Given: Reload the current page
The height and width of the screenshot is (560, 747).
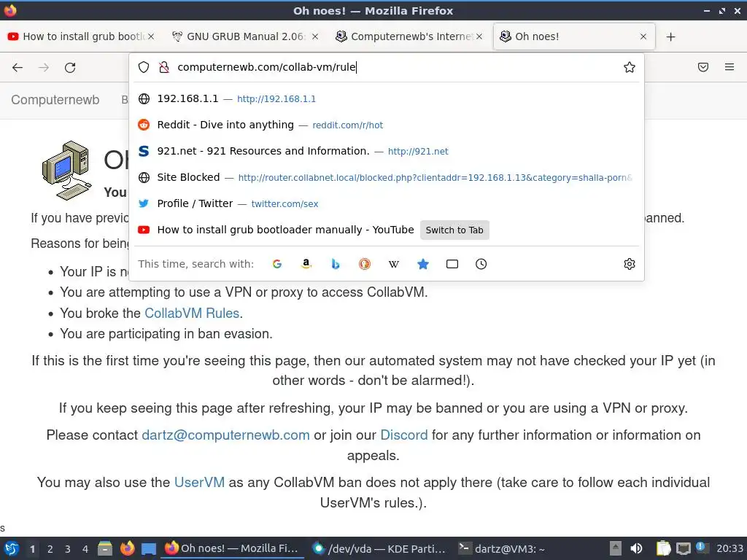Looking at the screenshot, I should 70,68.
